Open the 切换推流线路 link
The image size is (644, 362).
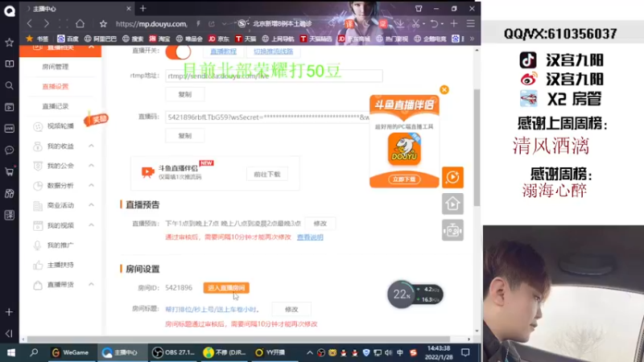(x=273, y=51)
